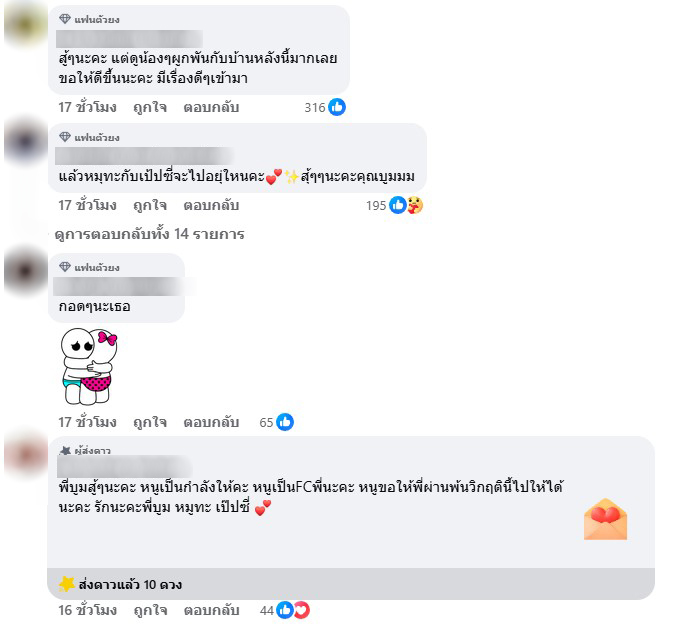
Task: Click the star sender badge icon
Action: click(65, 451)
